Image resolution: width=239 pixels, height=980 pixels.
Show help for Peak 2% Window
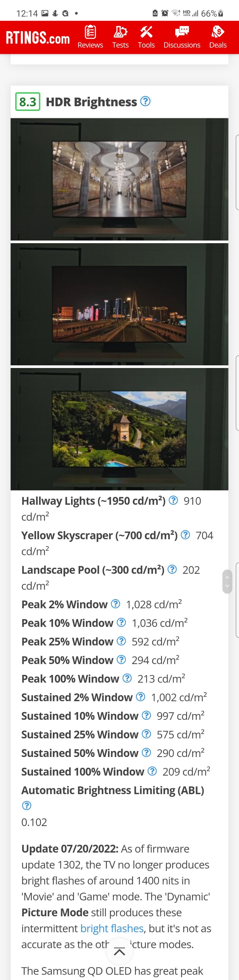coord(115,604)
